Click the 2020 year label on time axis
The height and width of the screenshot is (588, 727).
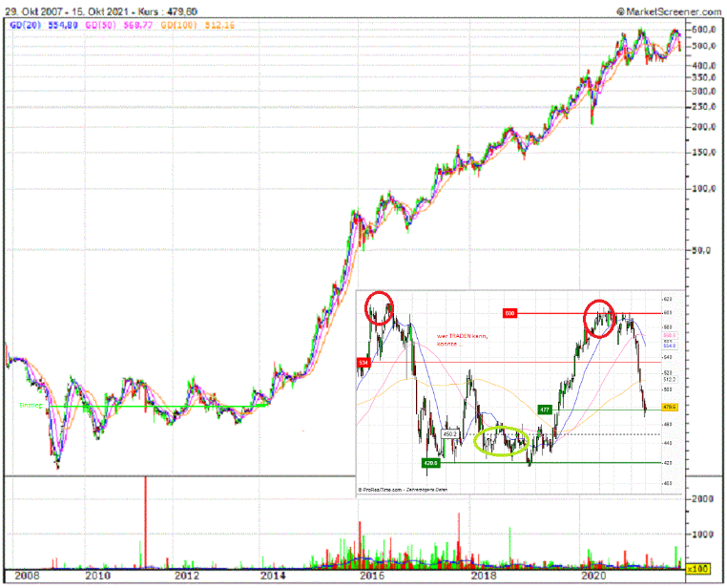point(594,576)
